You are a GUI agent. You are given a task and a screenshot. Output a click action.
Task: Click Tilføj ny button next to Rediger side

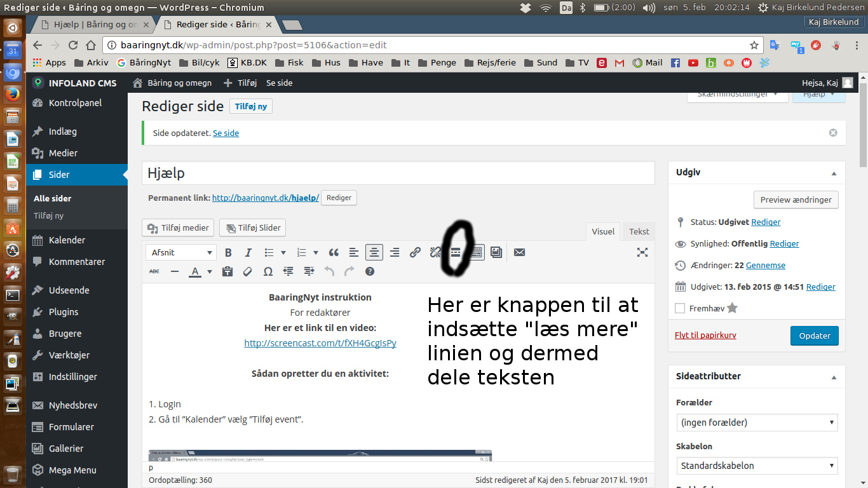pos(251,107)
